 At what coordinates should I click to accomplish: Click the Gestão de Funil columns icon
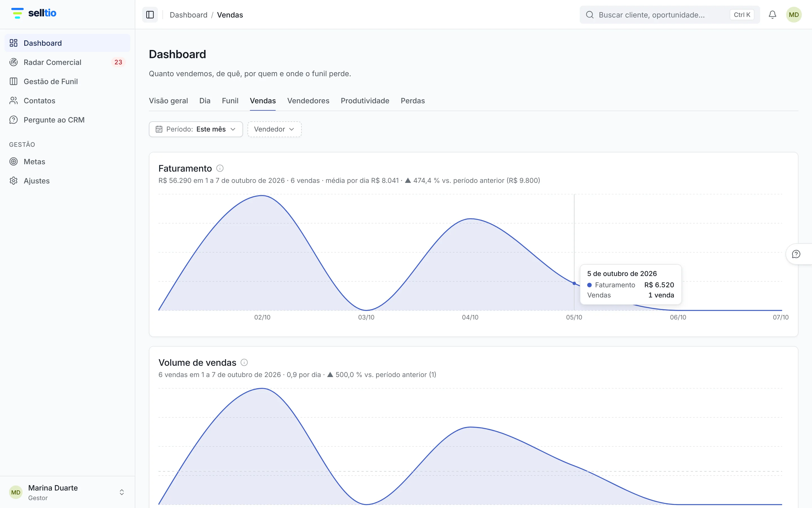(14, 81)
